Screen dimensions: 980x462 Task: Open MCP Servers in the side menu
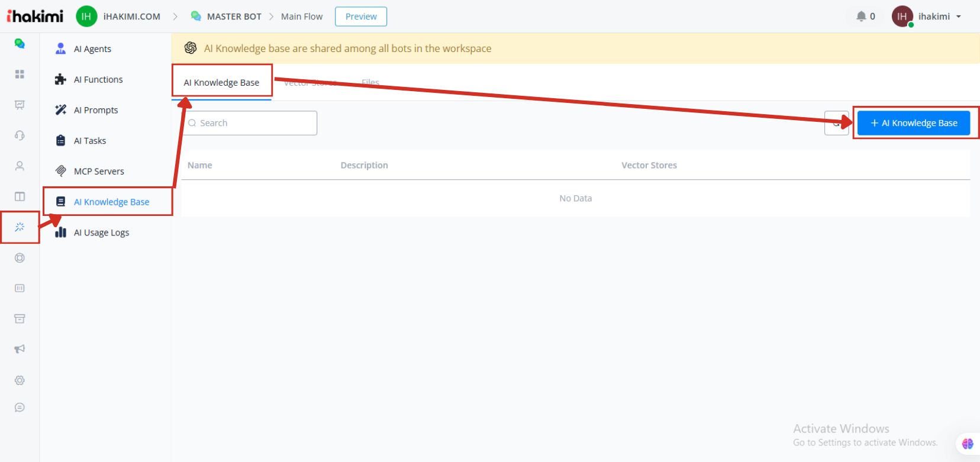tap(99, 172)
